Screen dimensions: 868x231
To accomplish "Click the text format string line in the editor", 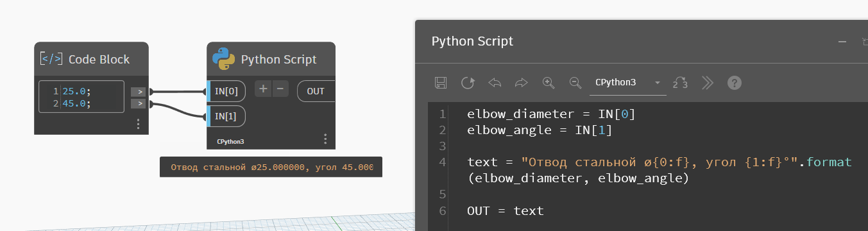I will pos(660,162).
